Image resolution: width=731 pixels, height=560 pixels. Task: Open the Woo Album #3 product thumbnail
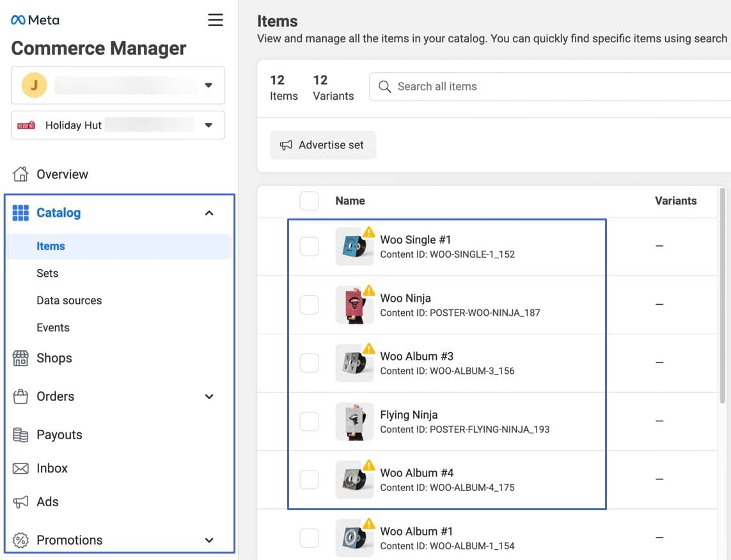[354, 363]
